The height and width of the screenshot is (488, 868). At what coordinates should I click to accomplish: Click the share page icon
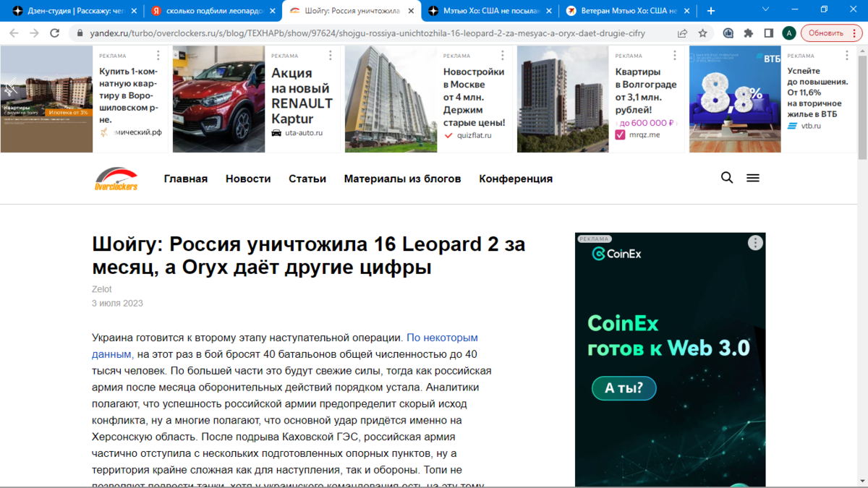coord(682,33)
